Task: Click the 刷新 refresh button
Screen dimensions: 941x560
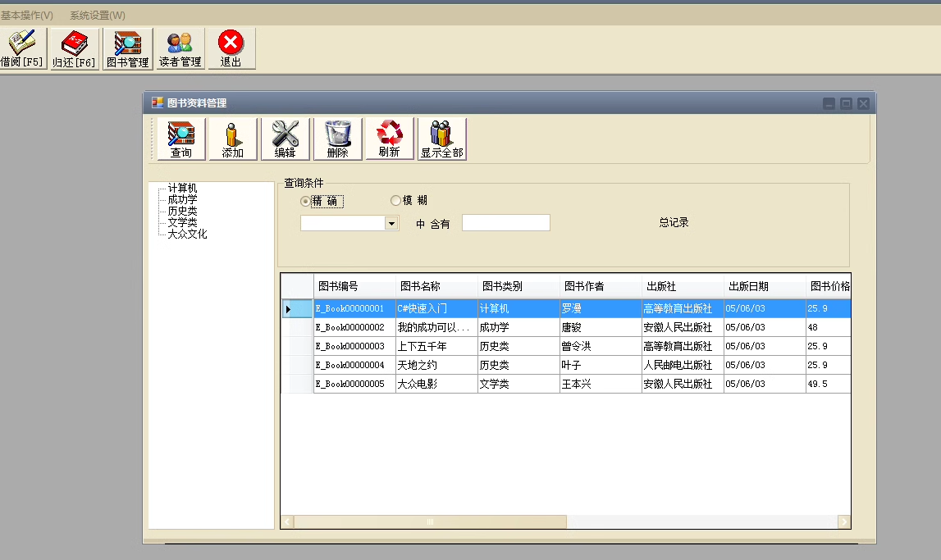Action: 390,139
